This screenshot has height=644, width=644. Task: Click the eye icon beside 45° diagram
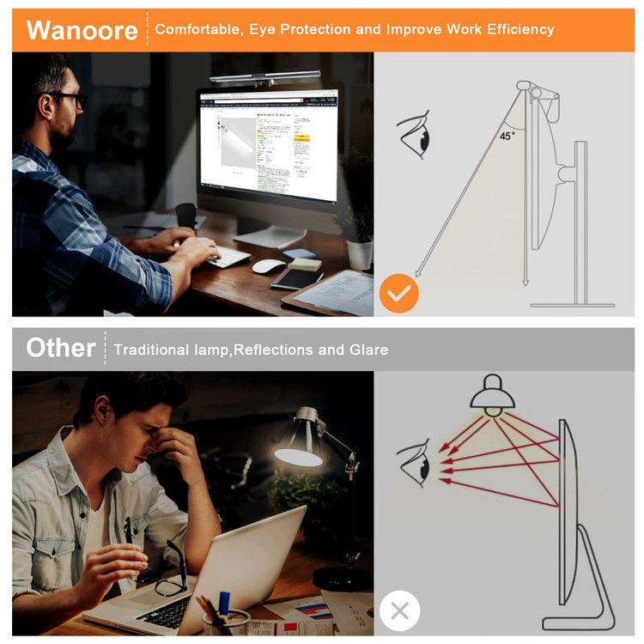point(414,134)
